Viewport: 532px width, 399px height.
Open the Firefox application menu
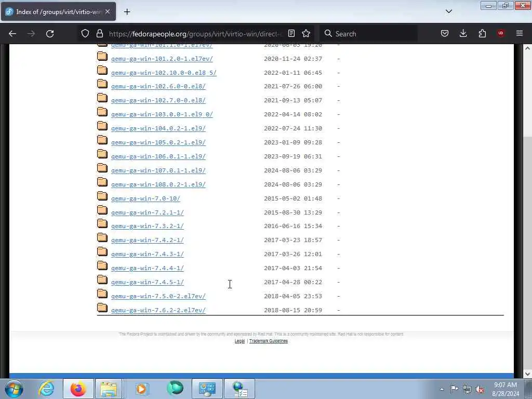pos(520,33)
